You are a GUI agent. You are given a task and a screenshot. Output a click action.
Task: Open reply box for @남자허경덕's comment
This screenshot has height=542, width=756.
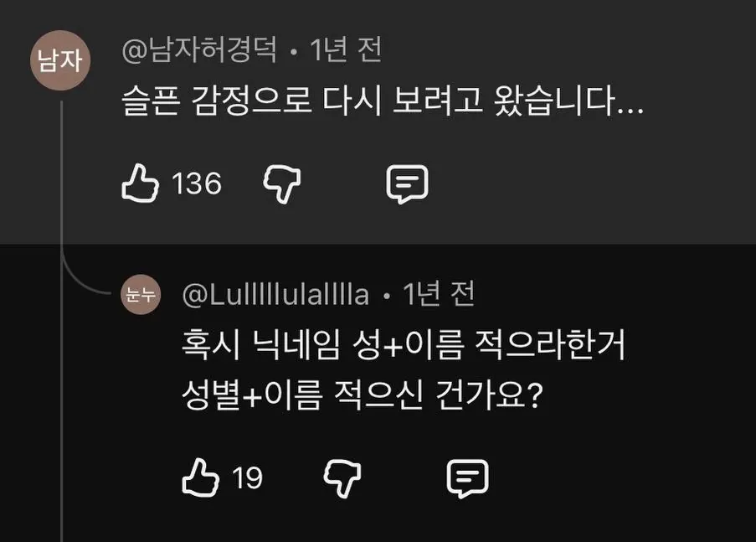coord(408,184)
